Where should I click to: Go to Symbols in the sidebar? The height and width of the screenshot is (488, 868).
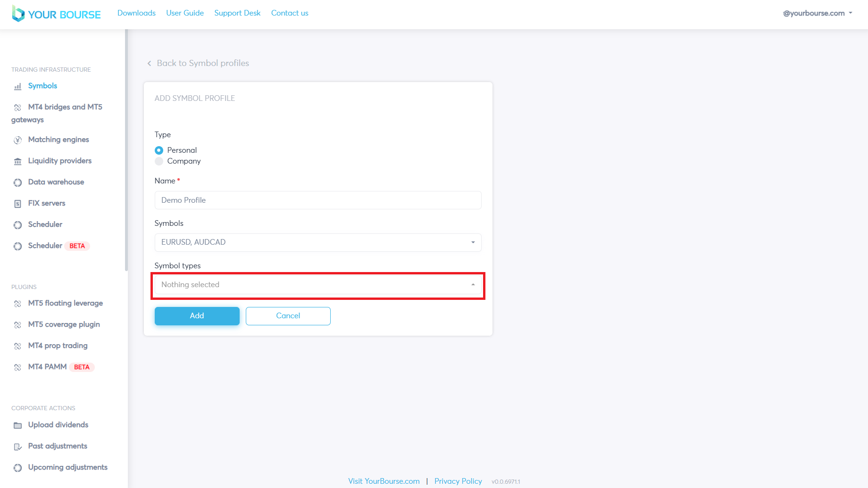pyautogui.click(x=42, y=86)
